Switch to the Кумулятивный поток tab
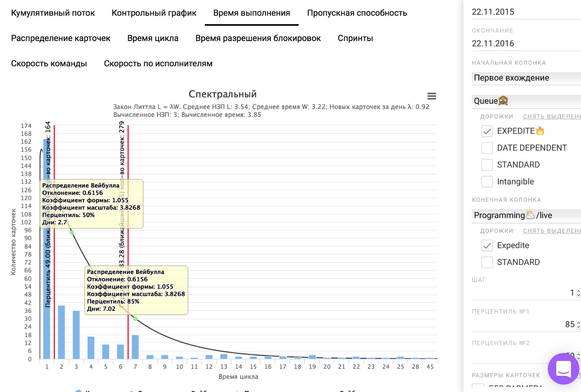581x392 pixels. (53, 13)
